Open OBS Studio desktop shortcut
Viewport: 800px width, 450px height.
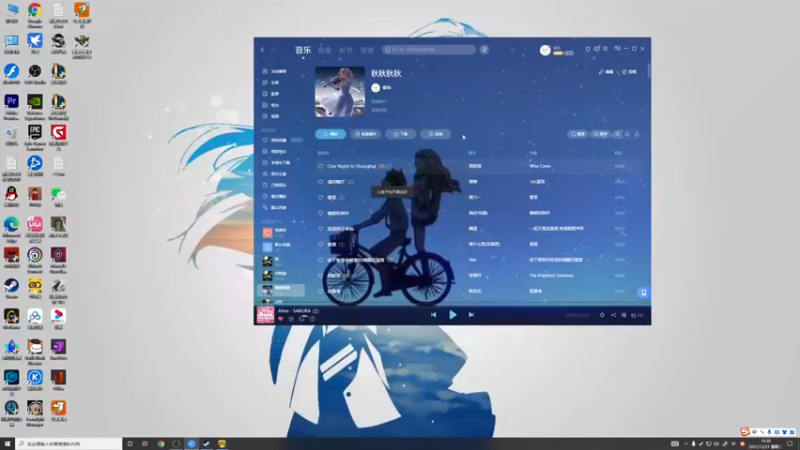(35, 74)
